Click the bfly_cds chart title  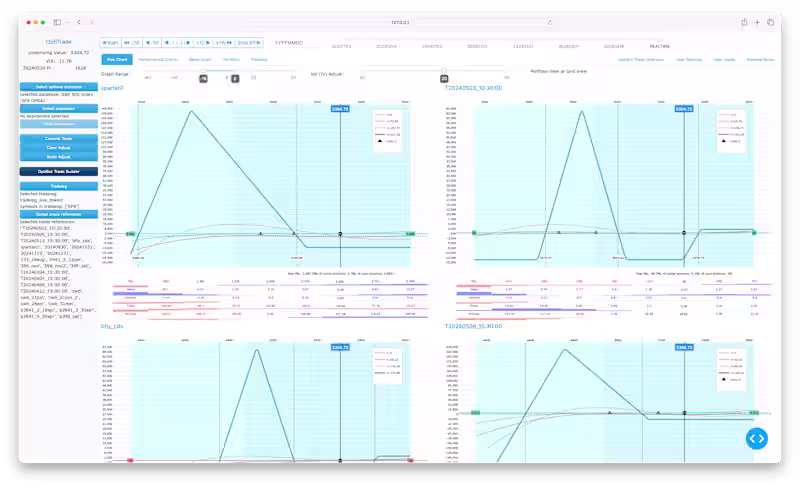[112, 326]
